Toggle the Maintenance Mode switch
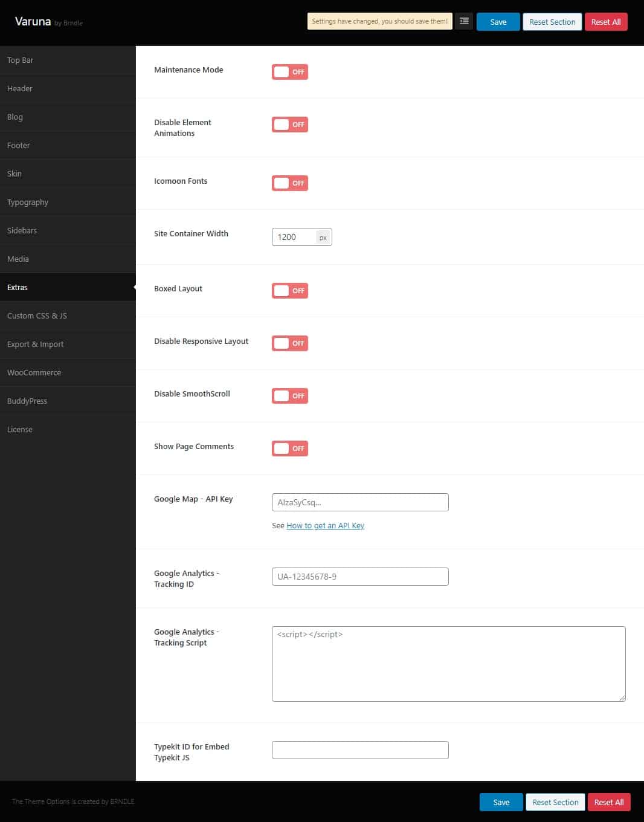The image size is (644, 822). click(x=290, y=72)
